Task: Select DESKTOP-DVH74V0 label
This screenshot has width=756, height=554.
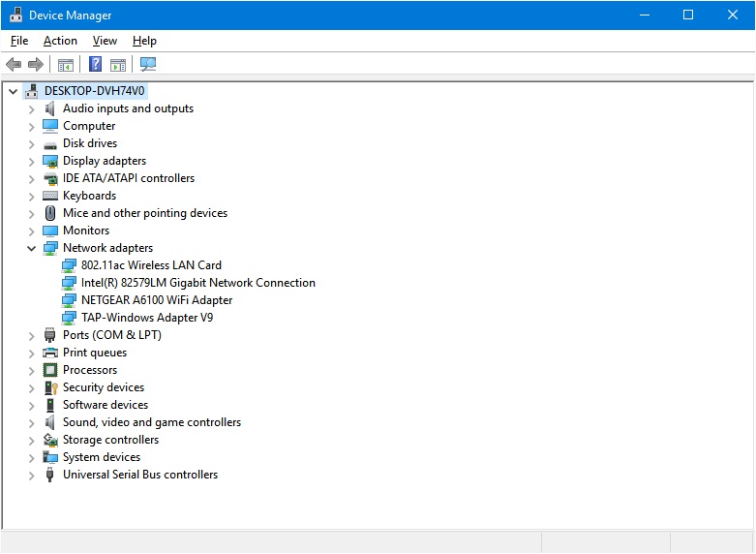Action: click(x=95, y=91)
